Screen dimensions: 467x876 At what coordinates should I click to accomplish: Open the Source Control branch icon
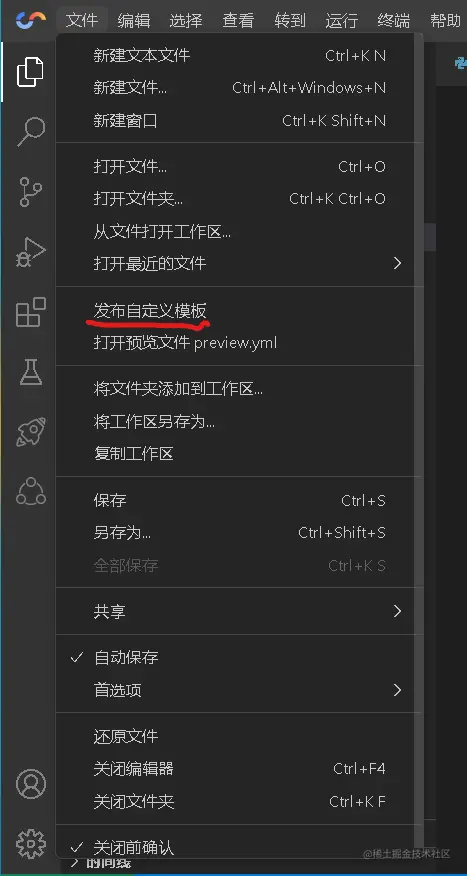(x=30, y=192)
